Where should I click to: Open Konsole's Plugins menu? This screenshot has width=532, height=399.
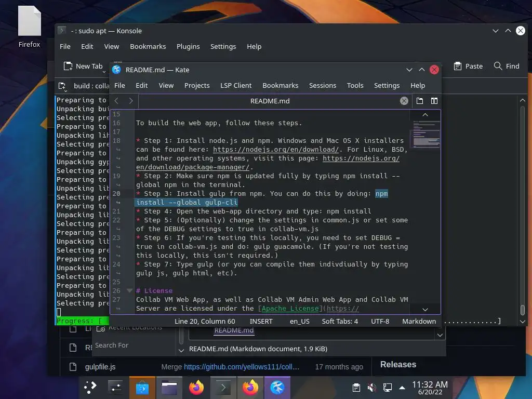tap(188, 46)
